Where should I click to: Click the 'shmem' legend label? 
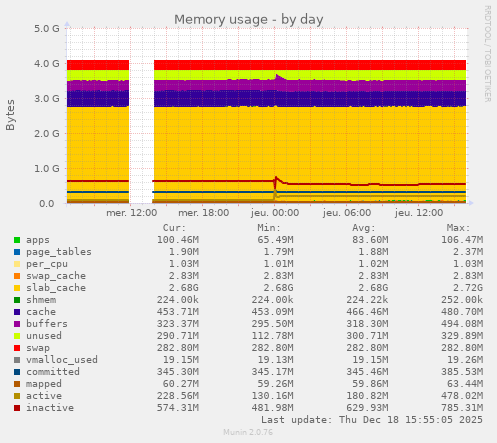41,300
